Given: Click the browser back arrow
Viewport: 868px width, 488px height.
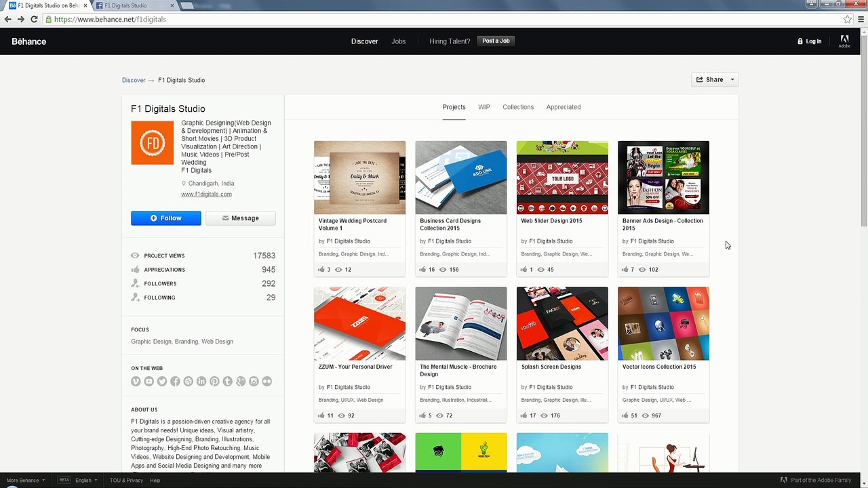Looking at the screenshot, I should tap(8, 19).
